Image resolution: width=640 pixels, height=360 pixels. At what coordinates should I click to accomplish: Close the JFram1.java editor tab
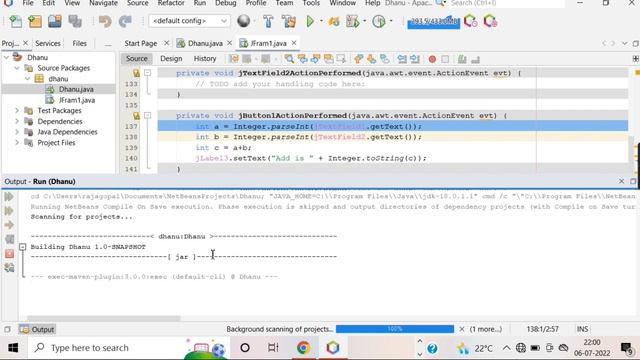[294, 43]
